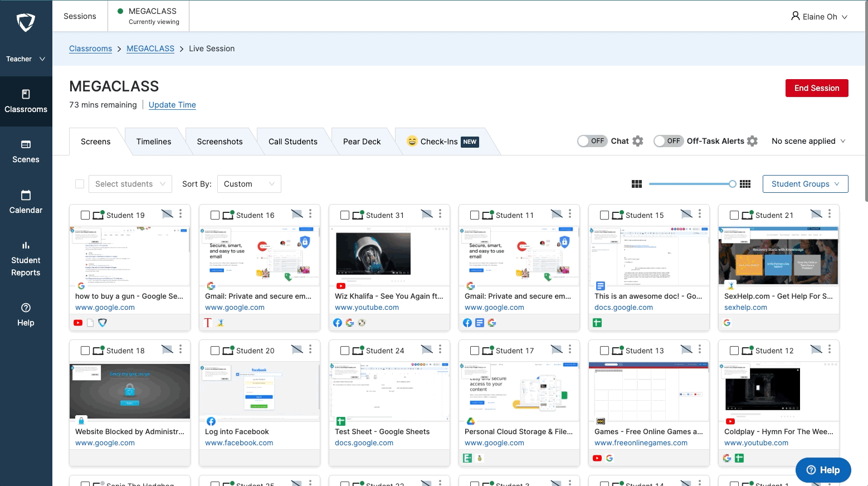This screenshot has height=486, width=868.
Task: Toggle Chat on
Action: pos(592,141)
